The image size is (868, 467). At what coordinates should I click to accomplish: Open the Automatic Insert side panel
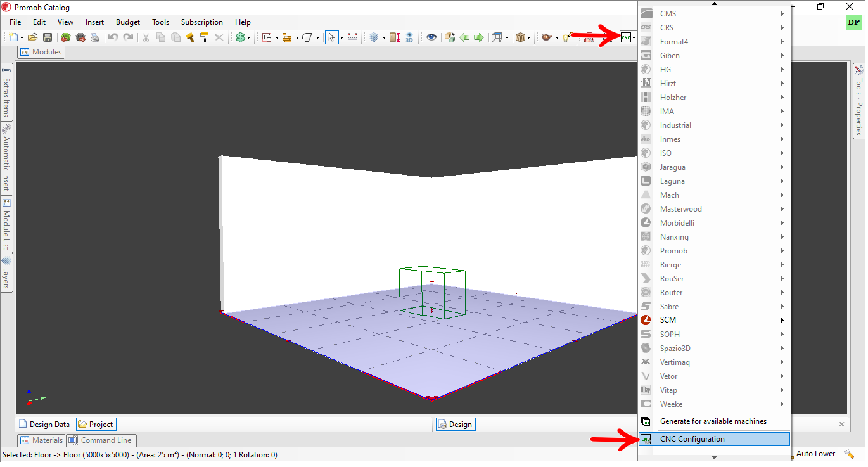(x=6, y=158)
